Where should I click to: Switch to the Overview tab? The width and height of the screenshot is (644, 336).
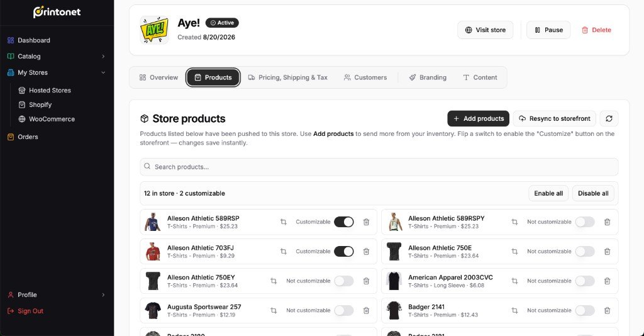(x=158, y=77)
